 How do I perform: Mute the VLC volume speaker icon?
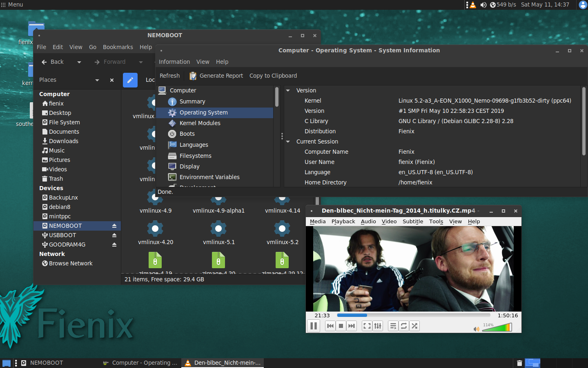[x=476, y=329]
